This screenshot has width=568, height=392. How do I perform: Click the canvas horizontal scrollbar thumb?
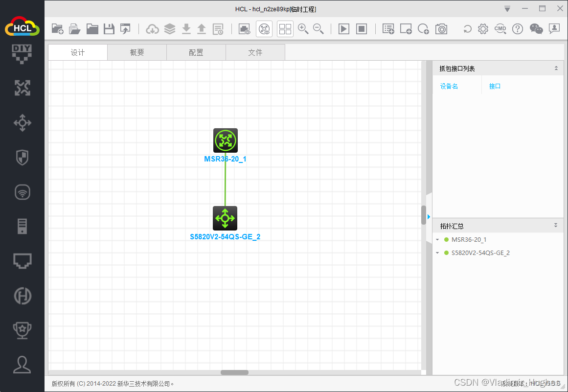point(234,372)
